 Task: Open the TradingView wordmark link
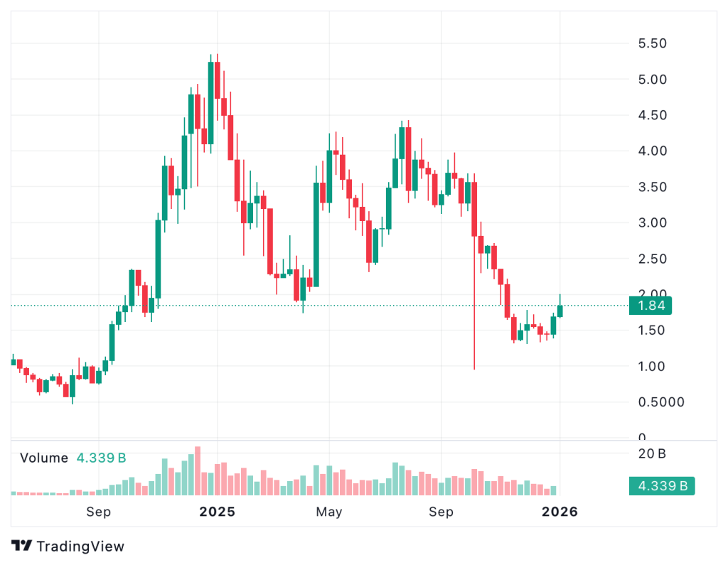80,546
